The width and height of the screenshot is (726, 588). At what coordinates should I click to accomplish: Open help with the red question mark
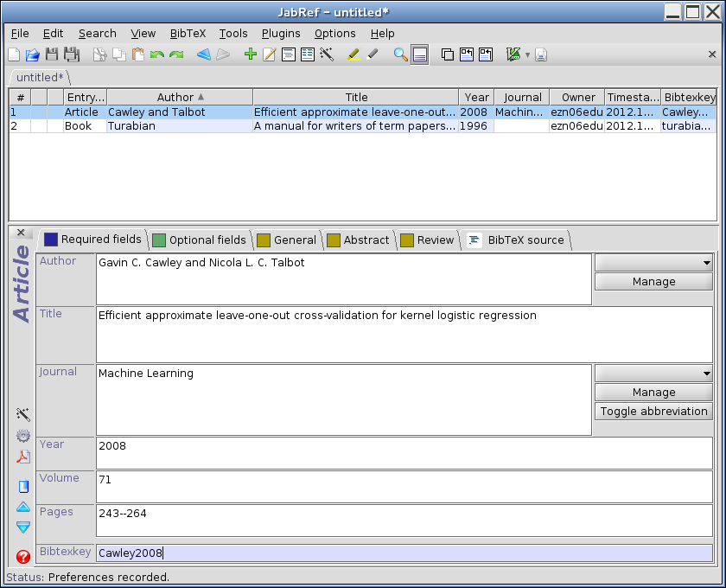23,558
